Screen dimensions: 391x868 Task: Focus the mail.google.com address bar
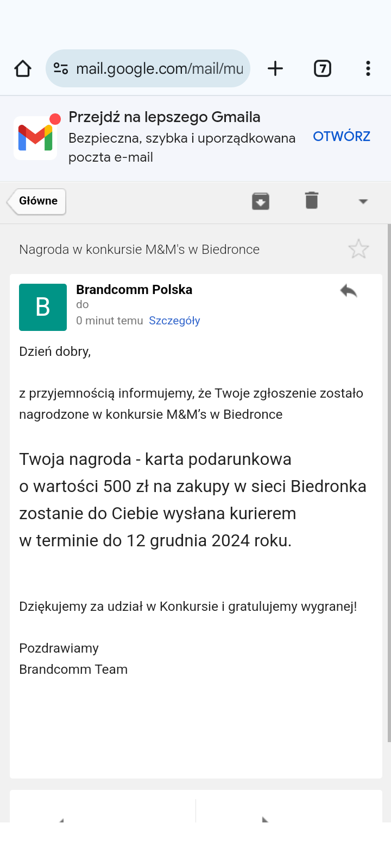coord(159,69)
